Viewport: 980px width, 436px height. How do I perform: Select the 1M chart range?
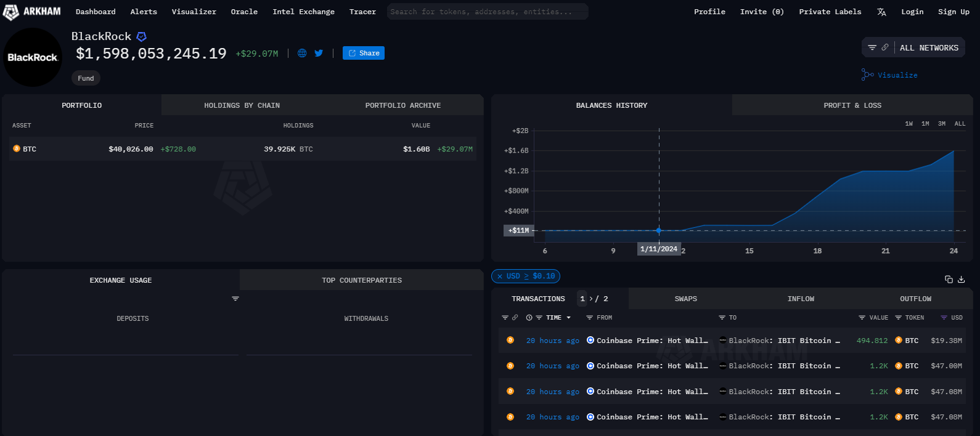pos(925,124)
